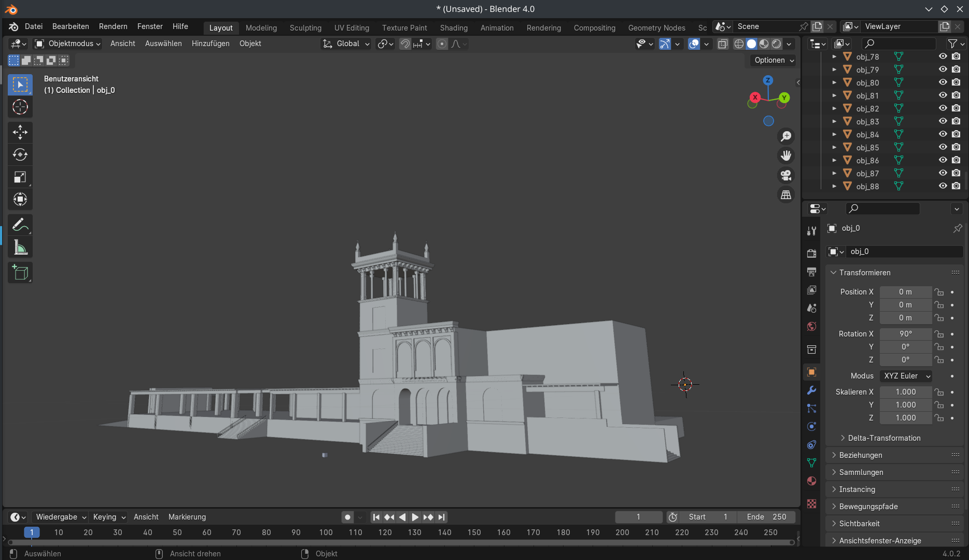The width and height of the screenshot is (969, 560).
Task: Select the Rotate tool
Action: [20, 155]
